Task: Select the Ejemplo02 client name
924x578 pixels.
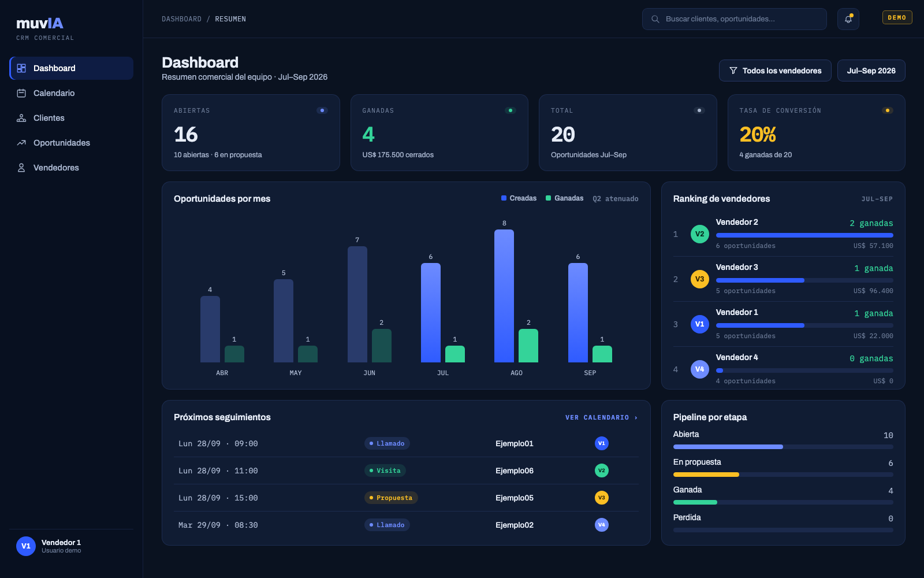Action: (515, 525)
